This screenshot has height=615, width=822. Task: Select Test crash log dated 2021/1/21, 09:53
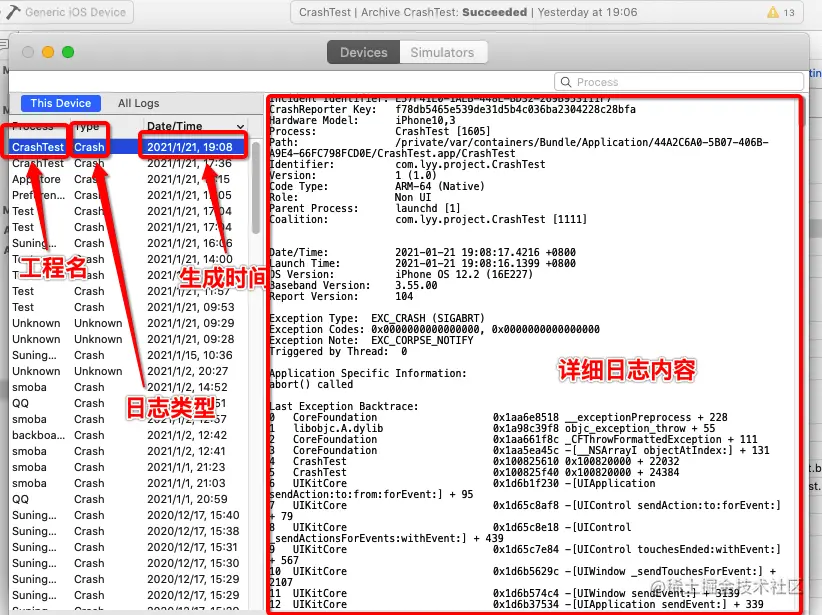[x=128, y=307]
